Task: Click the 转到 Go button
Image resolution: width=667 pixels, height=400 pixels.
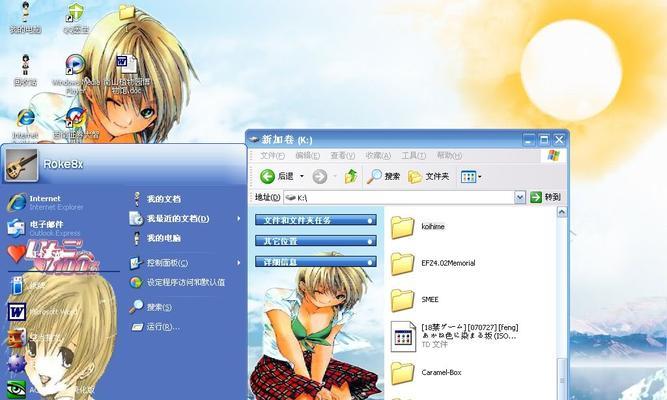Action: (545, 197)
